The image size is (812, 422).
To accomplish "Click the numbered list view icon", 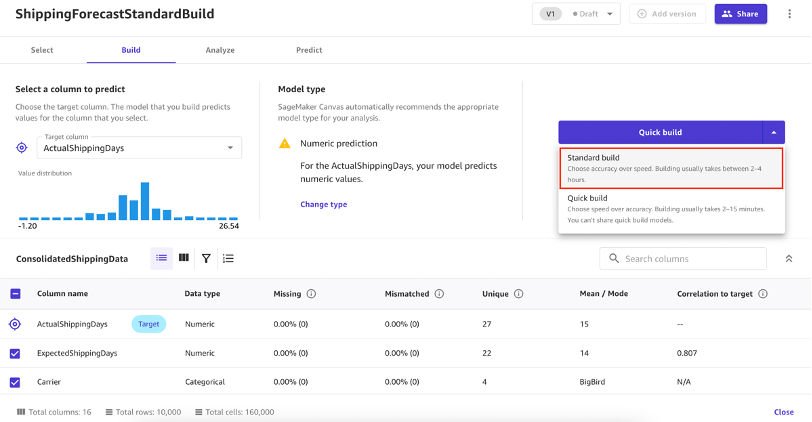I will pyautogui.click(x=228, y=258).
